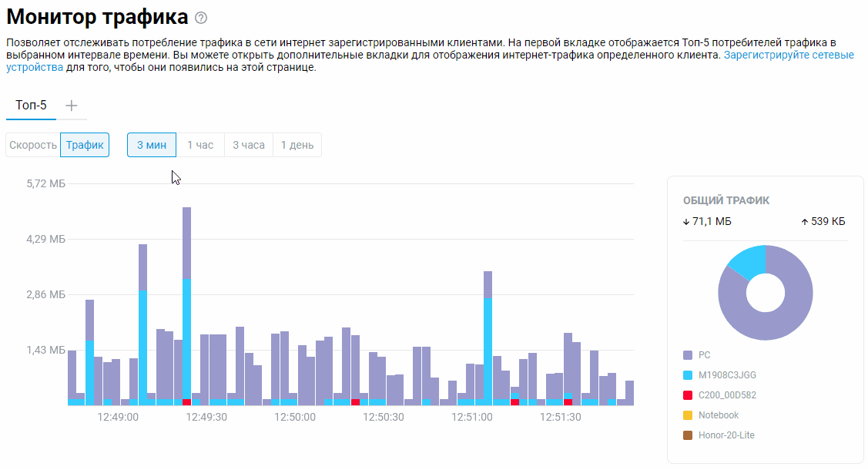Add a new tab with plus icon

tap(72, 106)
